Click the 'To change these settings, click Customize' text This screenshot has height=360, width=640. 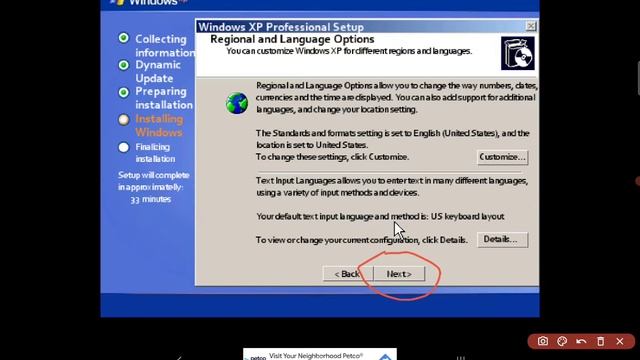pos(332,157)
